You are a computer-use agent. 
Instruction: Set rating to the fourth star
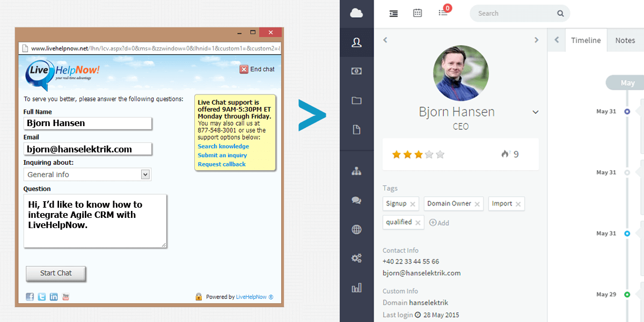pos(429,155)
